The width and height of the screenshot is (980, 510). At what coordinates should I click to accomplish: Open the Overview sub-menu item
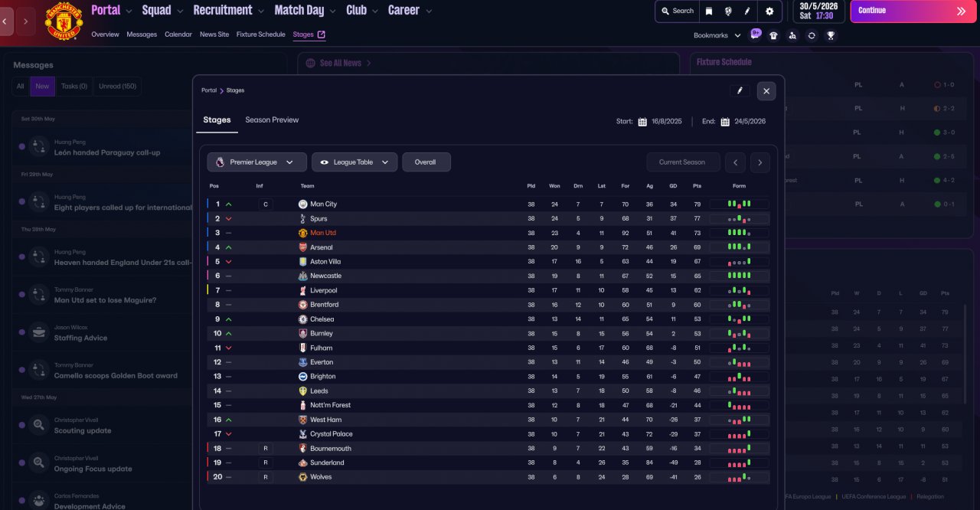tap(105, 34)
